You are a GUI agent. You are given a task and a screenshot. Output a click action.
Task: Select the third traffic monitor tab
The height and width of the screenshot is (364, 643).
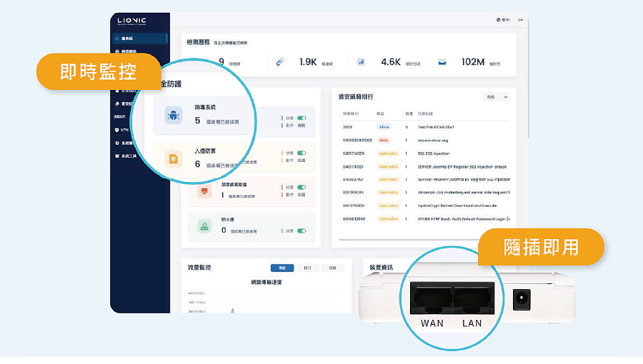(332, 268)
